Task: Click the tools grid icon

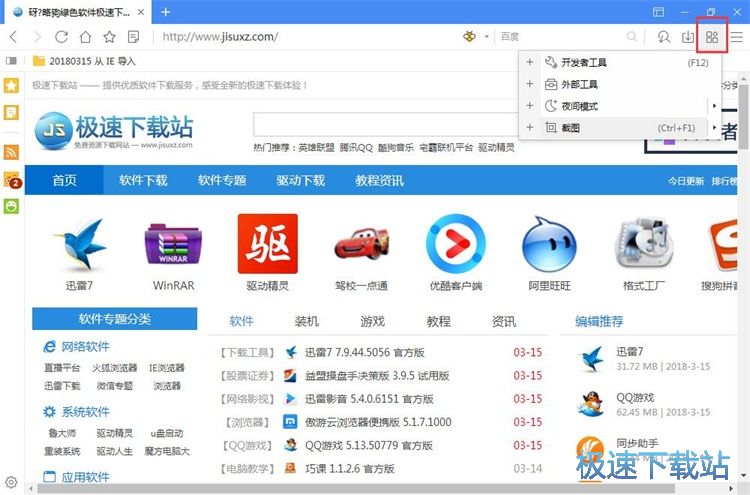Action: click(712, 37)
